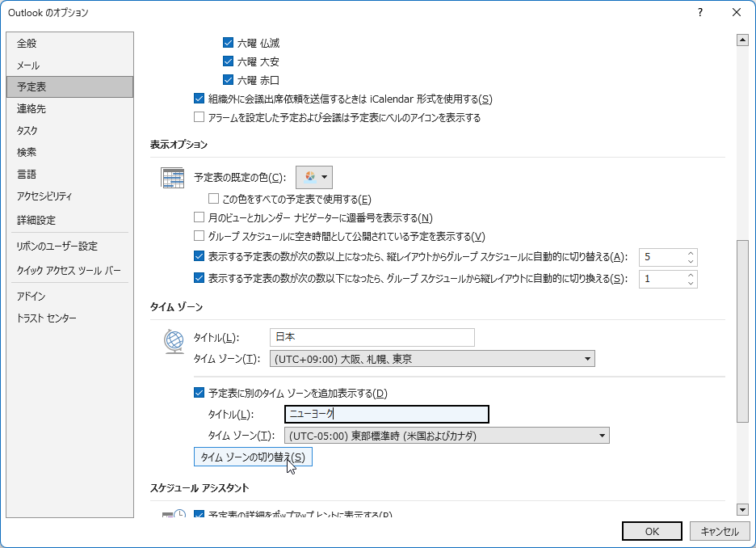Uncheck the 六曜 赤口 checkbox
756x548 pixels.
(228, 79)
